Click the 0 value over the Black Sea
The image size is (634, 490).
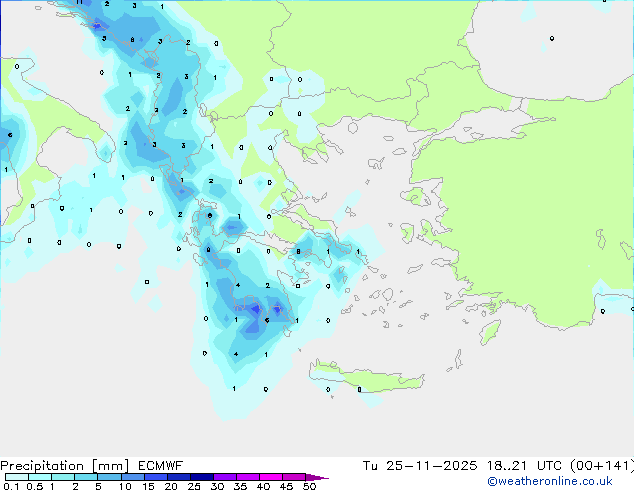552,38
